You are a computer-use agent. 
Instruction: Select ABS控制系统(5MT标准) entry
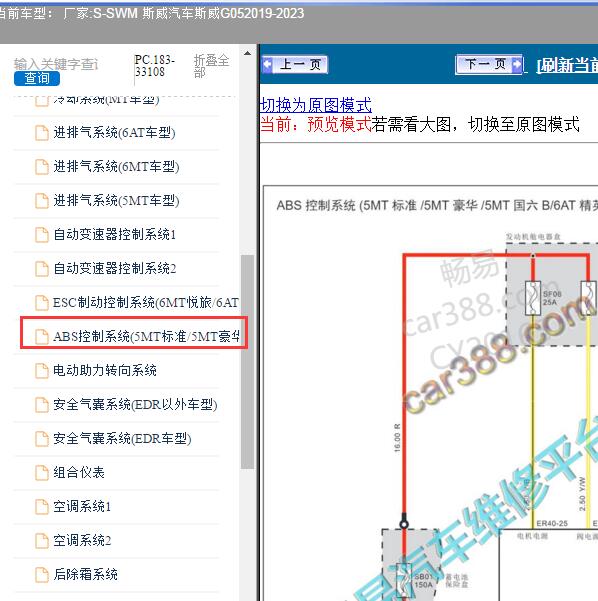(x=146, y=336)
